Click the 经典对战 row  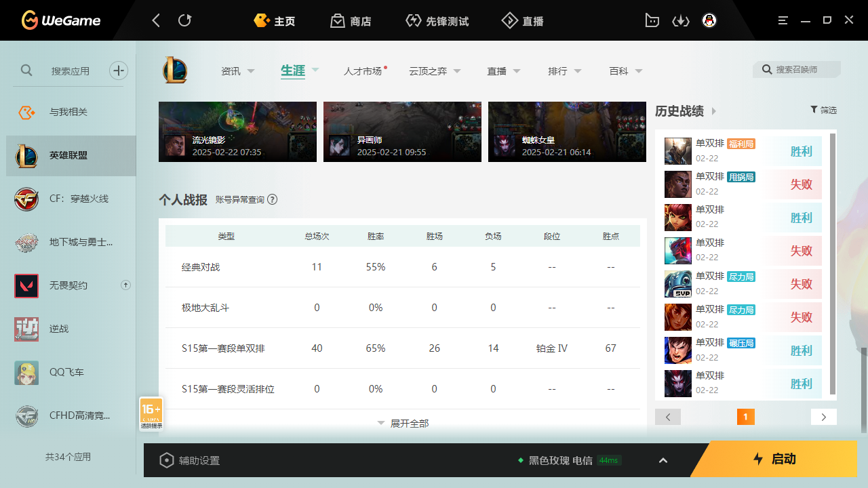coord(403,267)
